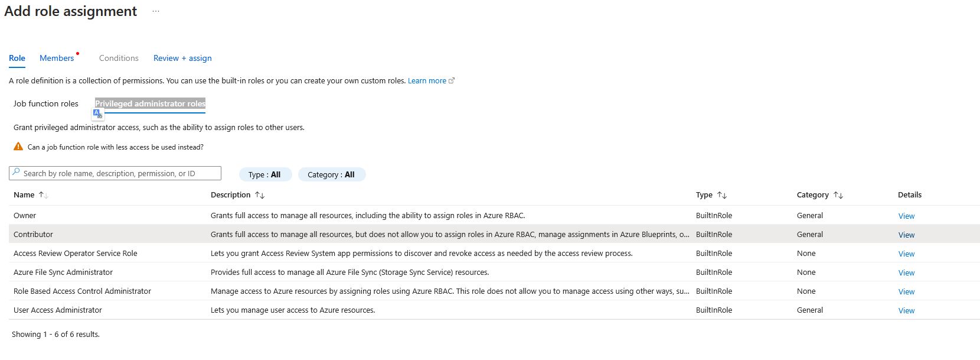The height and width of the screenshot is (360, 980).
Task: Select Azure File Sync Administrator role
Action: (x=494, y=272)
